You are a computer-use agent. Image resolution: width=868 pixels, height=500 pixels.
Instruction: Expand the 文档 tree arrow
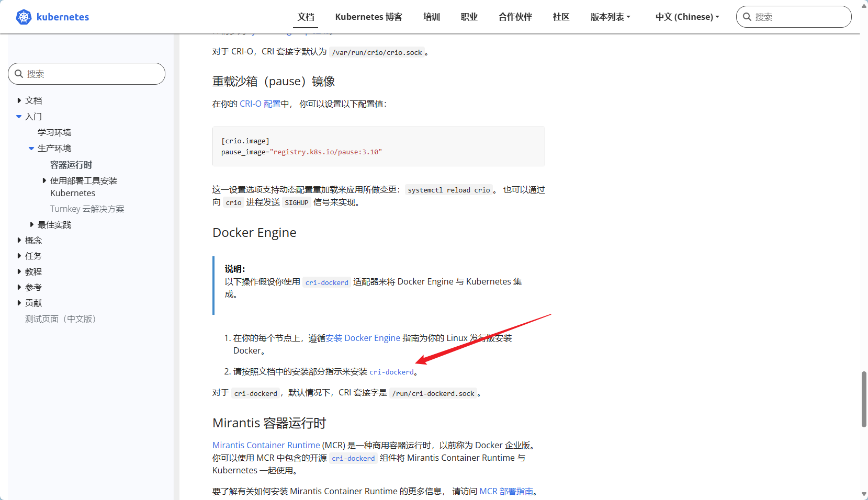click(19, 100)
